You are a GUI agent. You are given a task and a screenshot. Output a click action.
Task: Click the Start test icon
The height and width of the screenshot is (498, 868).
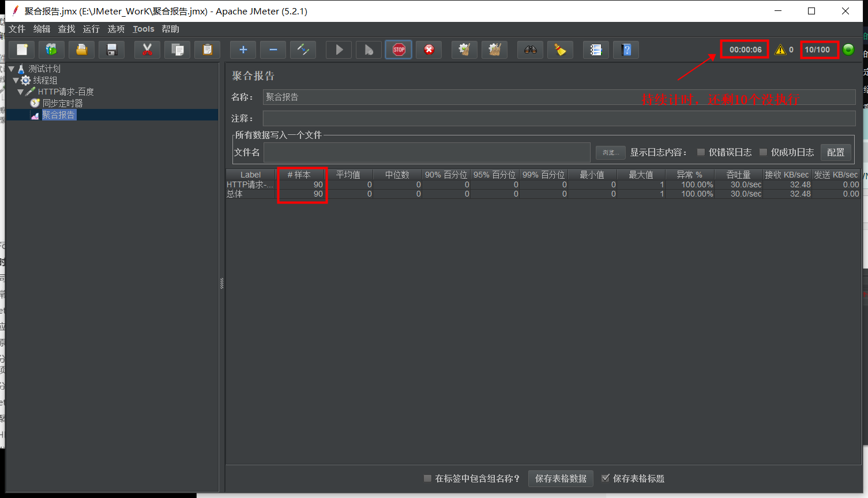point(339,50)
